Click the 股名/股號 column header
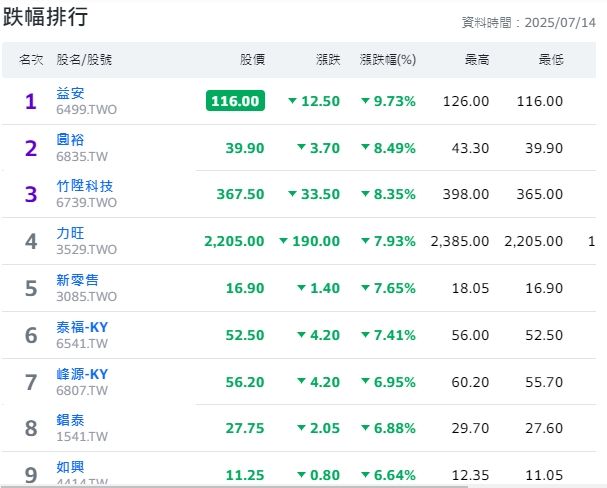 (84, 60)
